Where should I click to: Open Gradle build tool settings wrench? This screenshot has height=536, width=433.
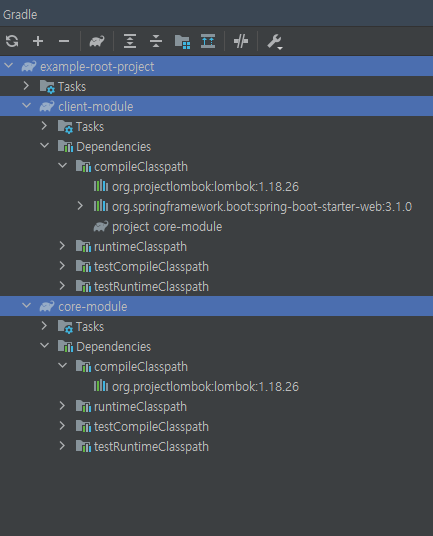click(x=275, y=42)
